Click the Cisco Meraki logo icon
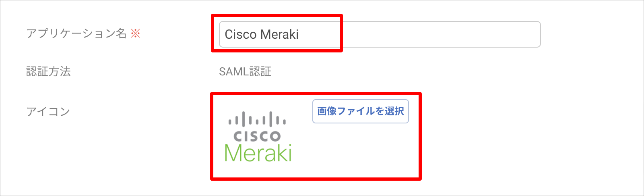The height and width of the screenshot is (196, 644). (x=258, y=136)
